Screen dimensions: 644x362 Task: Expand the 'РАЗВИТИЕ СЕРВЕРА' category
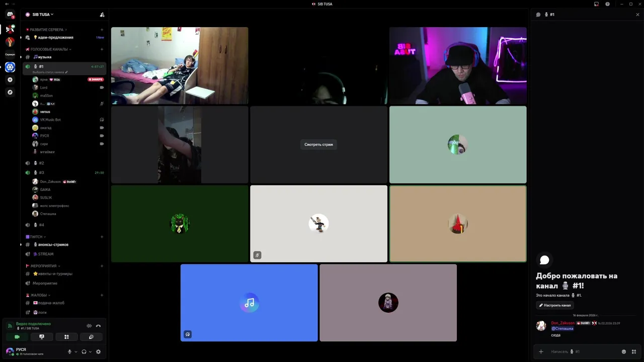point(47,30)
